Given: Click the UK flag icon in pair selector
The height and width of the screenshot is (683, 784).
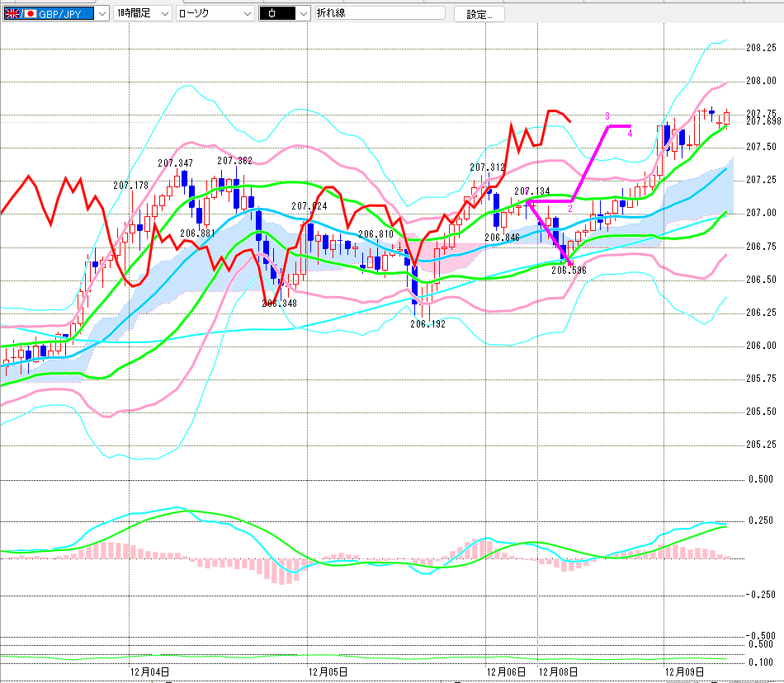Looking at the screenshot, I should coord(12,14).
